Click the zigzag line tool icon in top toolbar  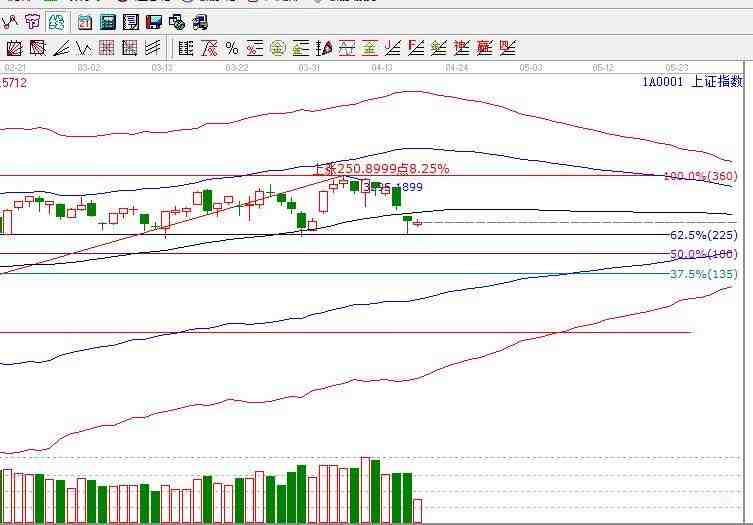coord(10,22)
